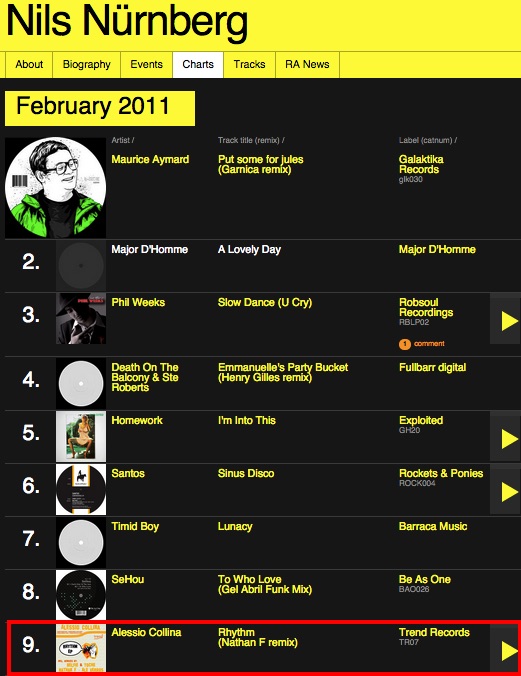Open the Phil Weeks album cover thumbnail
Image resolution: width=521 pixels, height=676 pixels.
point(81,319)
